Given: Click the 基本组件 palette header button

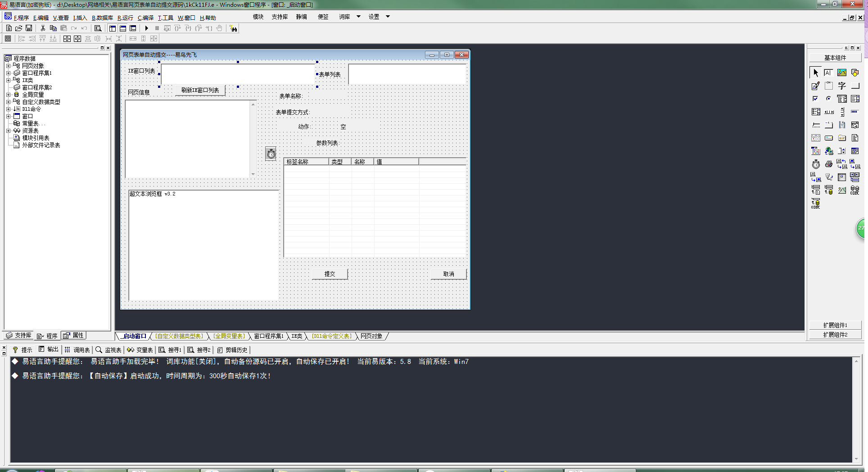Looking at the screenshot, I should 835,58.
